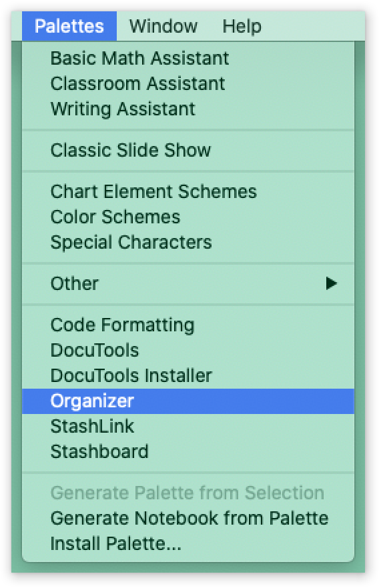The image size is (379, 588).
Task: Select Color Schemes menu entry
Action: (x=187, y=217)
